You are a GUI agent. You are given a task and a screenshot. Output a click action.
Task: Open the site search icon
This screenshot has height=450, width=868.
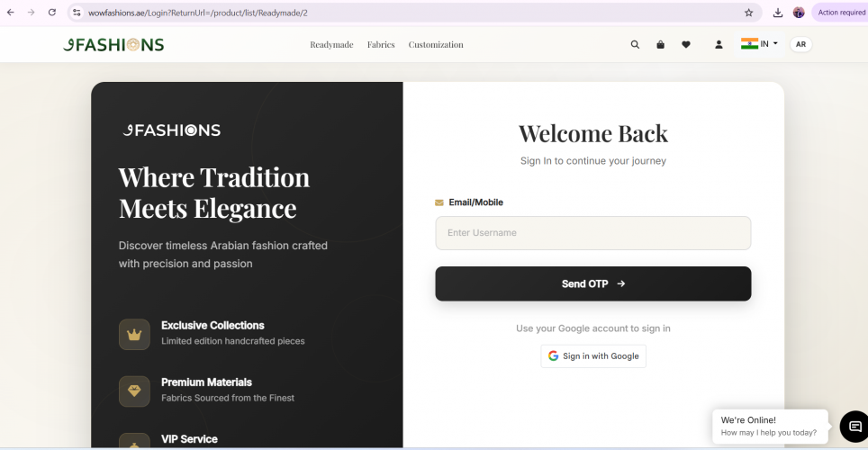tap(635, 44)
